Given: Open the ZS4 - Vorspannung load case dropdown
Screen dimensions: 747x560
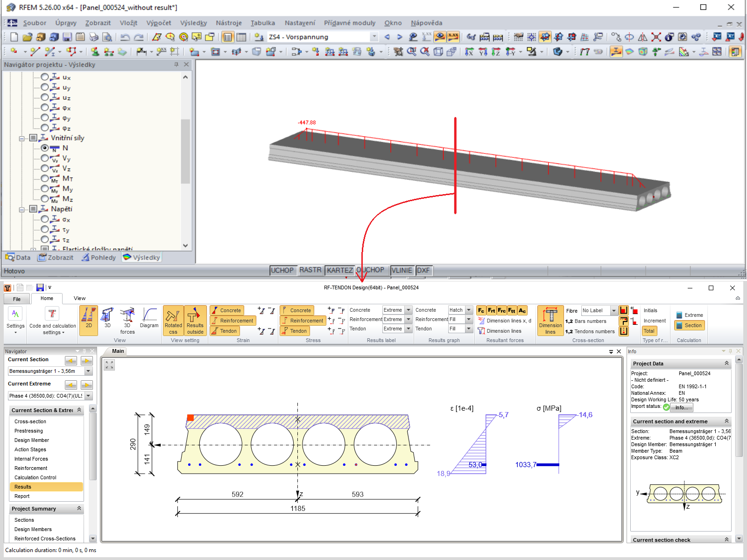Looking at the screenshot, I should (374, 37).
